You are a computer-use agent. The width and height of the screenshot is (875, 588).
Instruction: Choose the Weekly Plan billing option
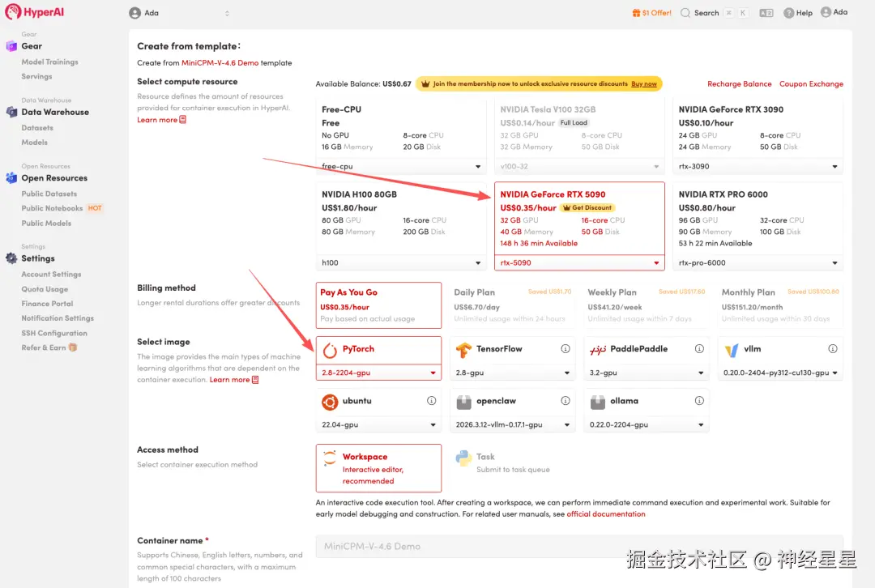click(647, 305)
